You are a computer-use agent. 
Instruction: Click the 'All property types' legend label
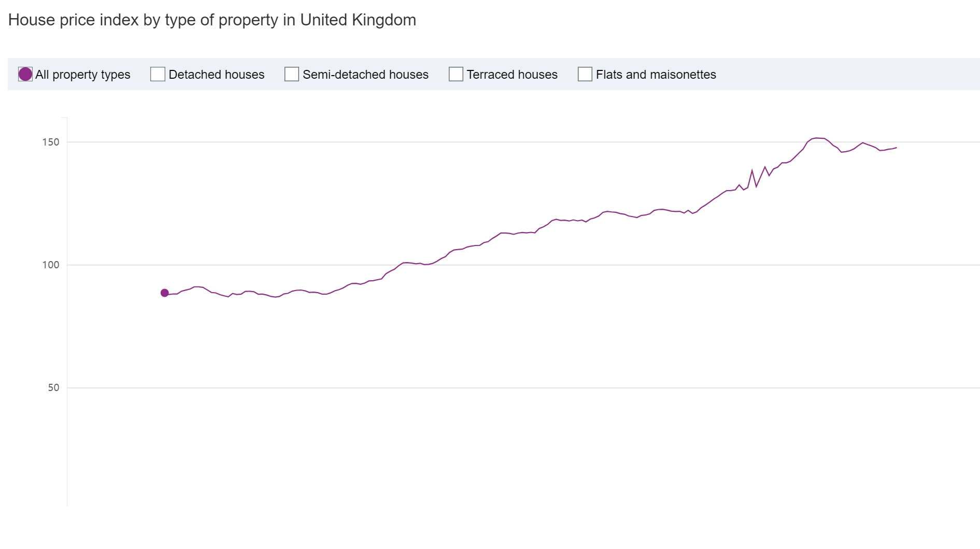[x=83, y=75]
